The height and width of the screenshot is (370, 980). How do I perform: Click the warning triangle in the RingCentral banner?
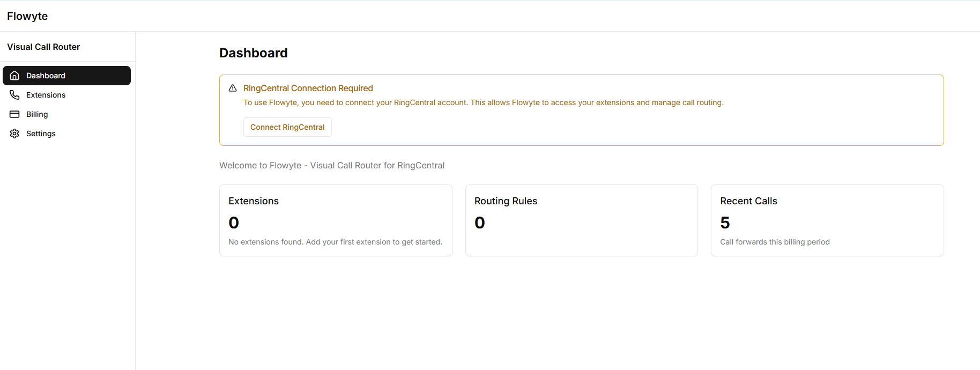click(233, 87)
